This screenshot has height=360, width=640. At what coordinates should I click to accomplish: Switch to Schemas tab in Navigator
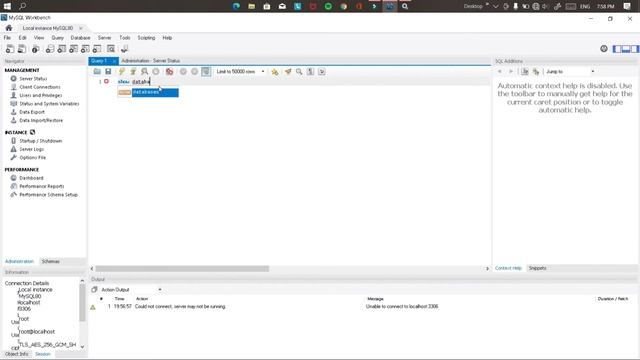51,261
